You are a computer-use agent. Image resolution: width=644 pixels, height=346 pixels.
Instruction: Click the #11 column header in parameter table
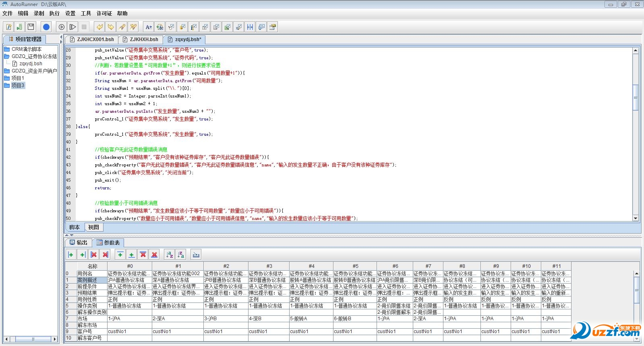click(x=556, y=266)
